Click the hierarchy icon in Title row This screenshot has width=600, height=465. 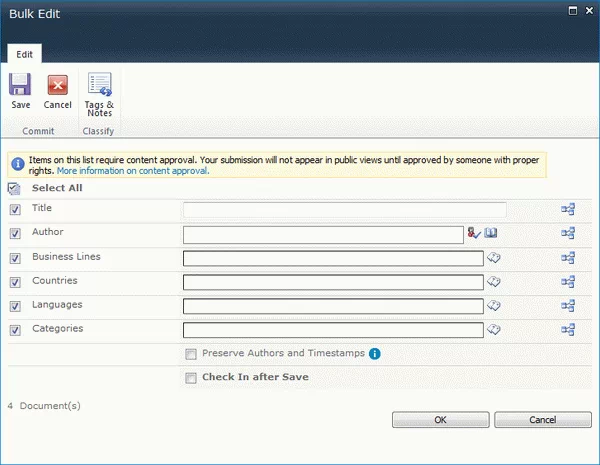568,209
